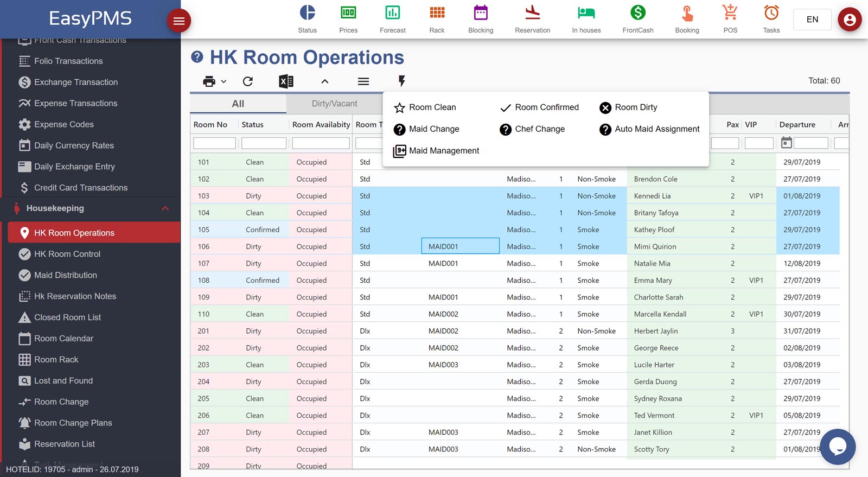This screenshot has height=477, width=868.
Task: Switch language using EN button
Action: click(812, 20)
